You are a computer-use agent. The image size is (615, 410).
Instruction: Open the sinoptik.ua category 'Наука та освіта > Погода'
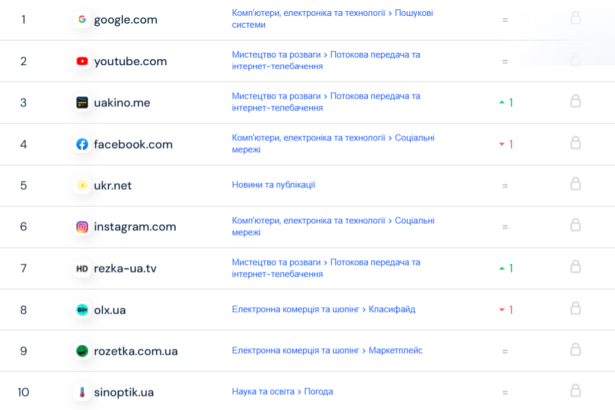point(282,392)
